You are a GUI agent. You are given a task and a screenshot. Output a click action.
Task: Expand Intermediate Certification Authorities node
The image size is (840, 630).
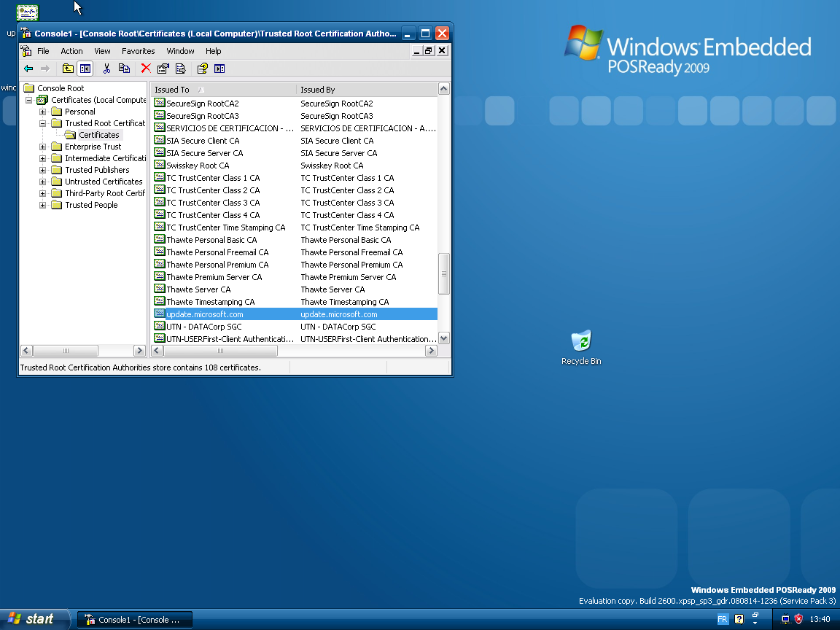pyautogui.click(x=43, y=158)
